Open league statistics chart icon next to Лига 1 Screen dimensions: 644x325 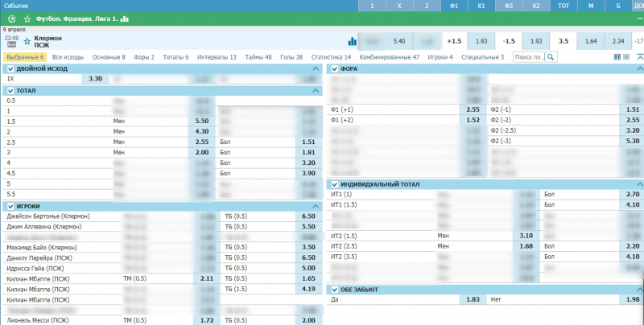pyautogui.click(x=124, y=18)
